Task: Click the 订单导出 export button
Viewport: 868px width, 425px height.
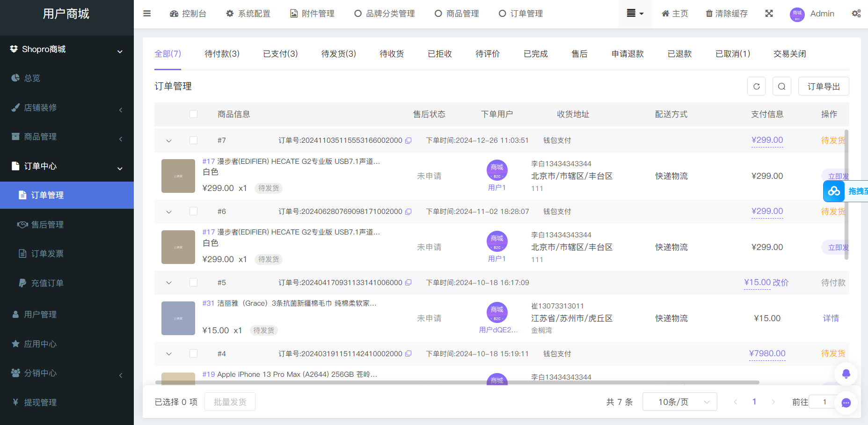Action: click(x=824, y=86)
